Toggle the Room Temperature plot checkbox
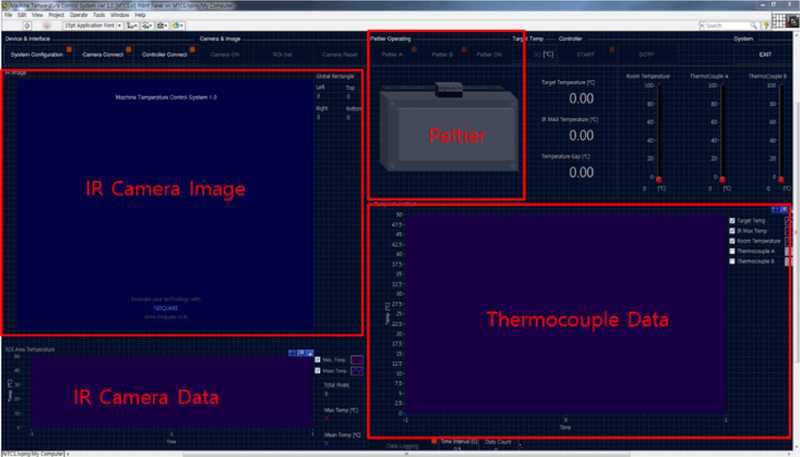Image resolution: width=800 pixels, height=457 pixels. [732, 241]
